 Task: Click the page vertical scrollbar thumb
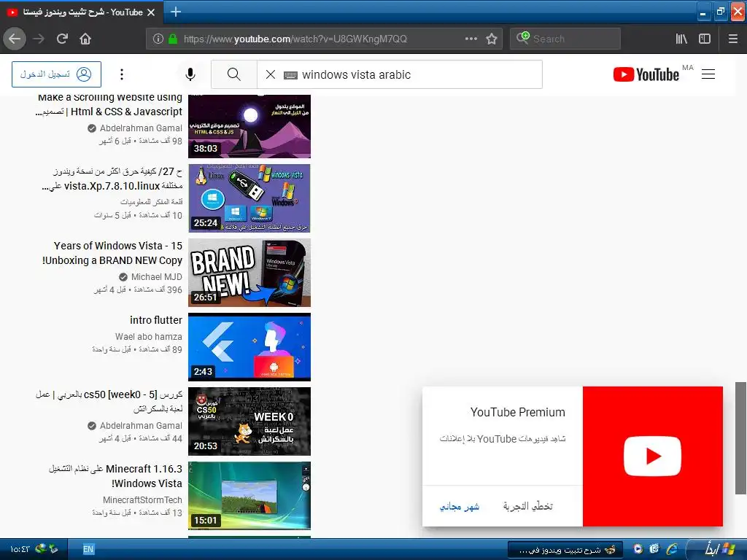740,438
